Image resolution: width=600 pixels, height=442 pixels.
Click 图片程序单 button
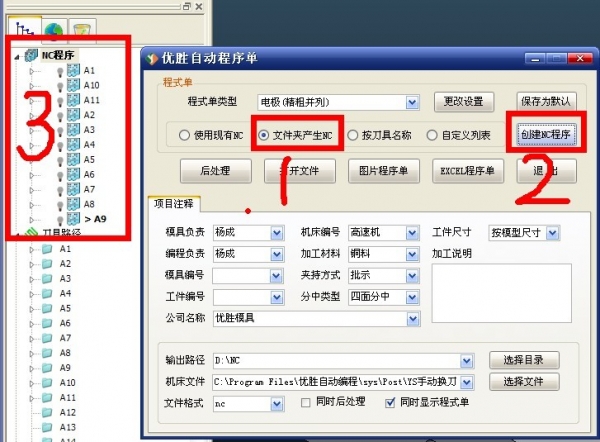(x=383, y=171)
